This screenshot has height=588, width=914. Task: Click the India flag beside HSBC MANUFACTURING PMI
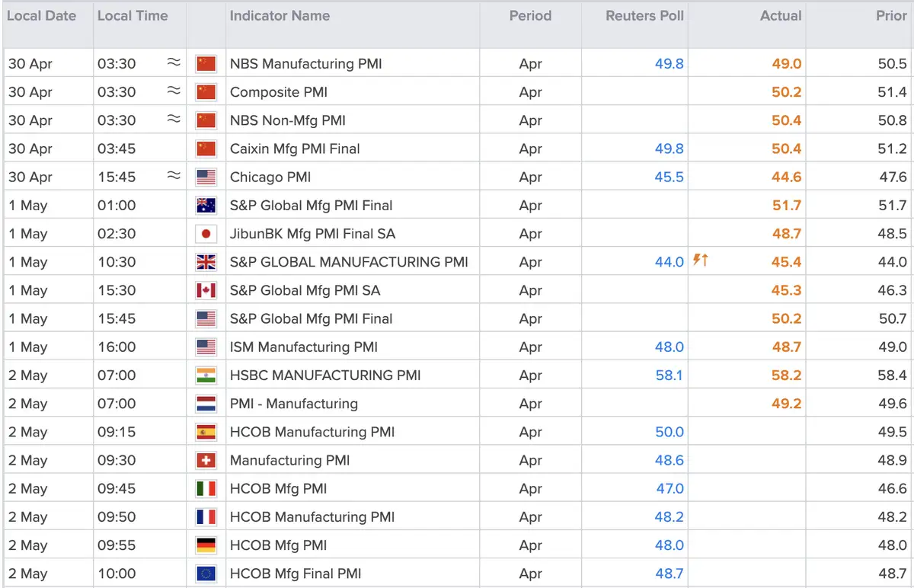[206, 375]
